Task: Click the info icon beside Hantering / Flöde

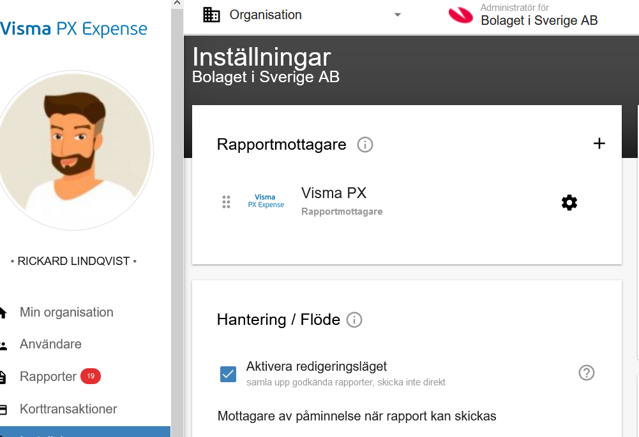Action: [354, 320]
